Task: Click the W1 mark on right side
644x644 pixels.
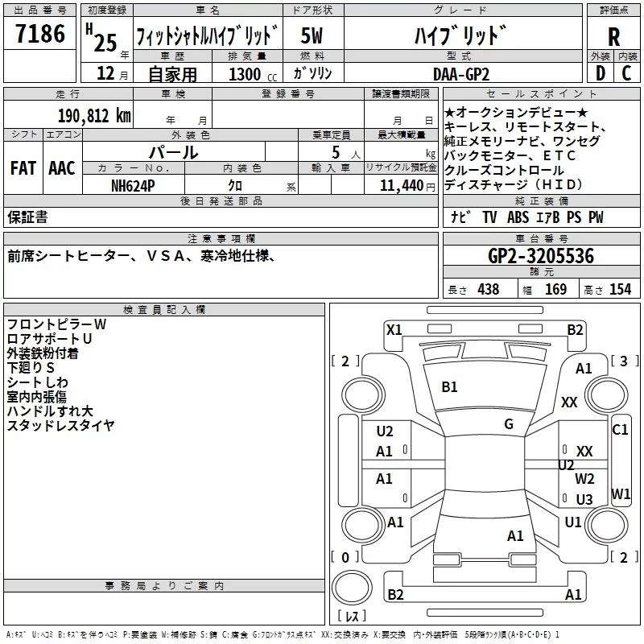Action: pos(621,493)
